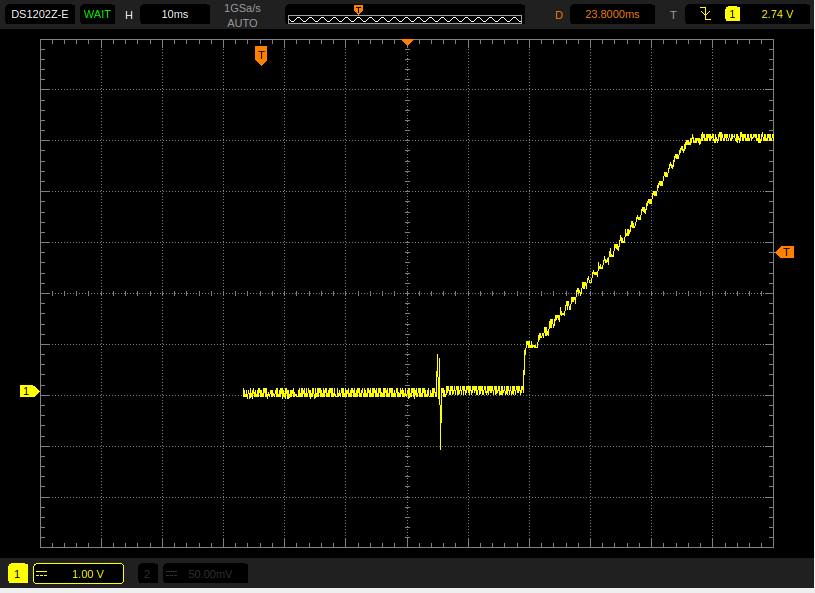Toggle the channel 1 button at bottom

point(17,574)
